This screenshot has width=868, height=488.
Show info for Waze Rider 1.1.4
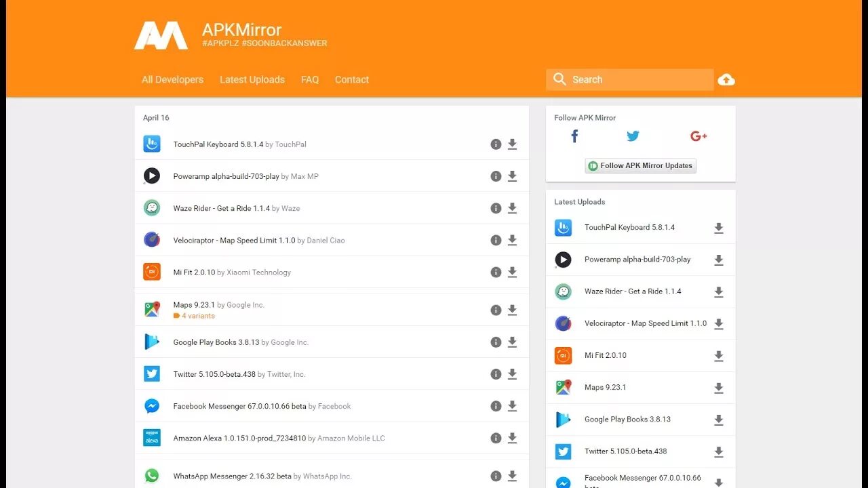pos(496,208)
